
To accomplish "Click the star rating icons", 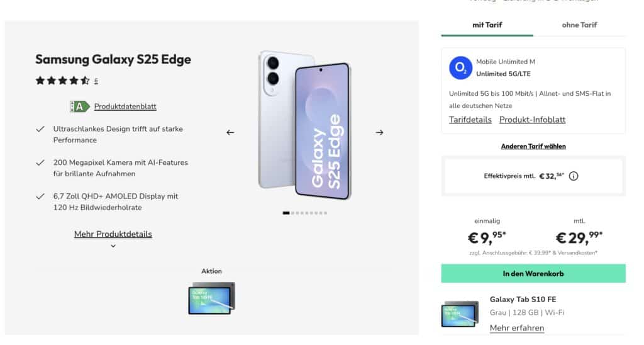I will (62, 81).
